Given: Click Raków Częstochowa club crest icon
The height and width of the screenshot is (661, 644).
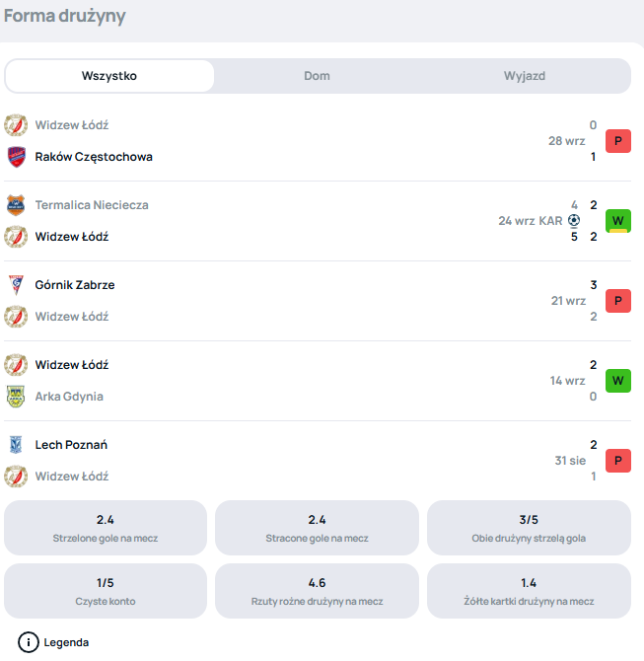Looking at the screenshot, I should pyautogui.click(x=16, y=157).
